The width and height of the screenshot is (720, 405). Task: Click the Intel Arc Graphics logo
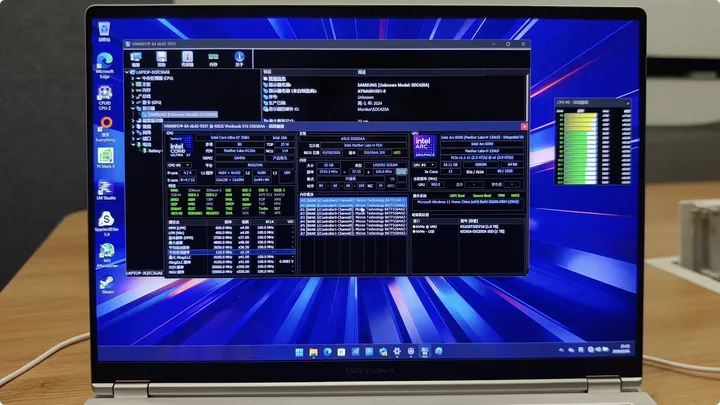click(425, 146)
